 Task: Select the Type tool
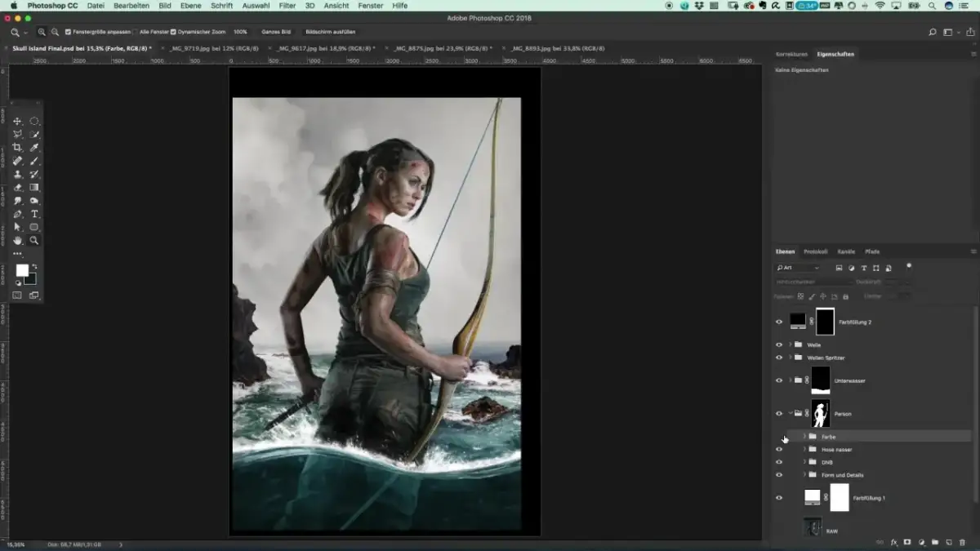34,214
